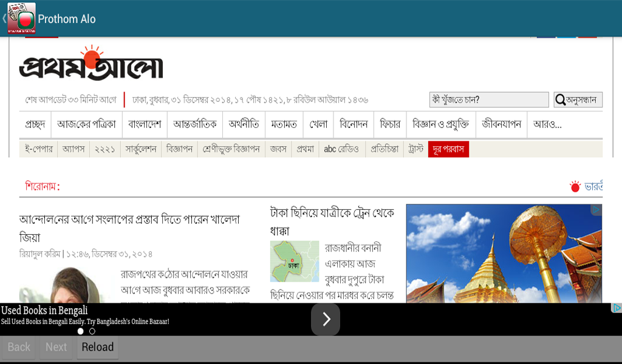Open the ট্রাস্ট link

(x=416, y=149)
